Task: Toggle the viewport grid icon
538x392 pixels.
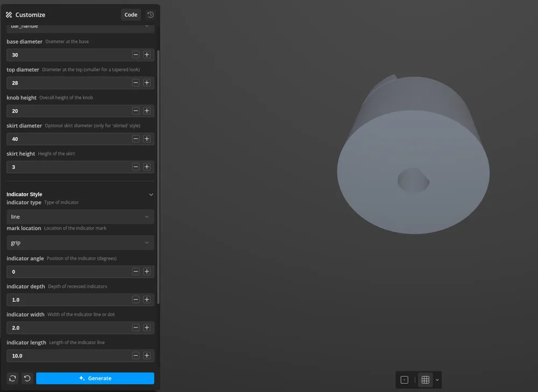Action: point(426,380)
